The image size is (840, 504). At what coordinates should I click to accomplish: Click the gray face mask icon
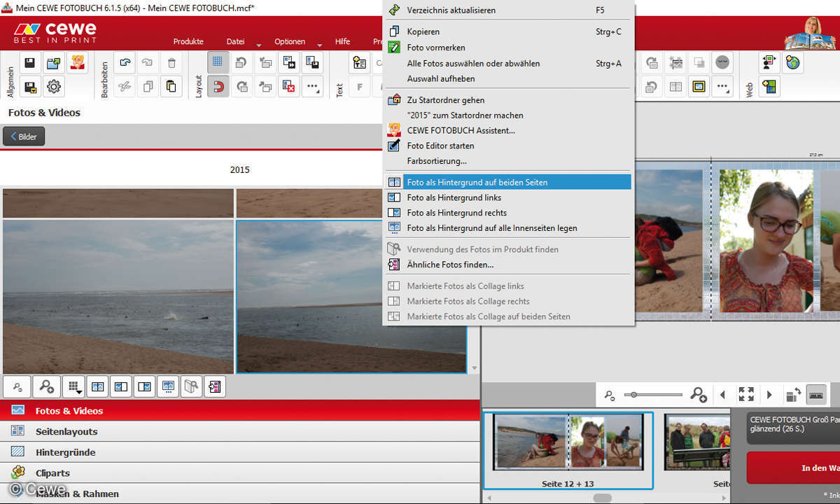[722, 63]
